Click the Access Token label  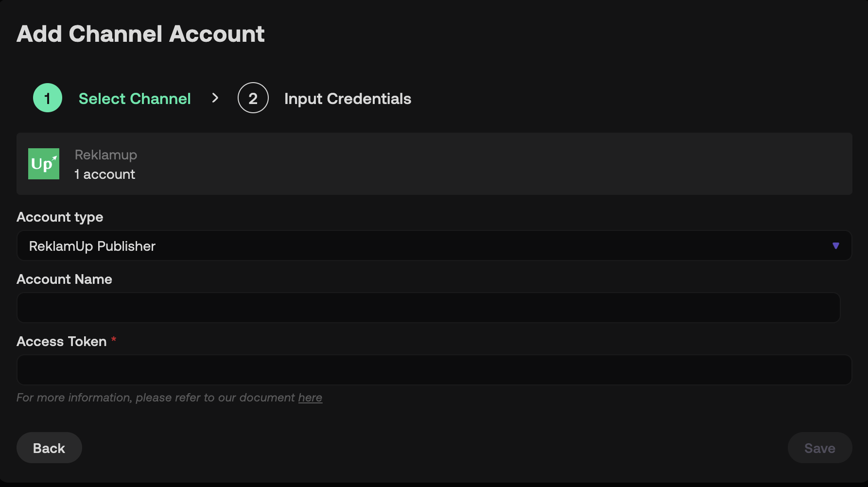62,341
